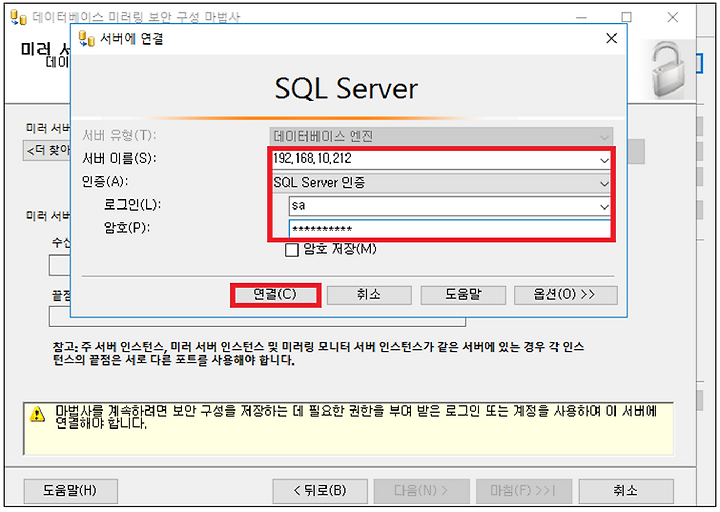Screen dimensions: 720x512
Task: Click the mirroring wizard title bar icon
Action: pos(18,17)
